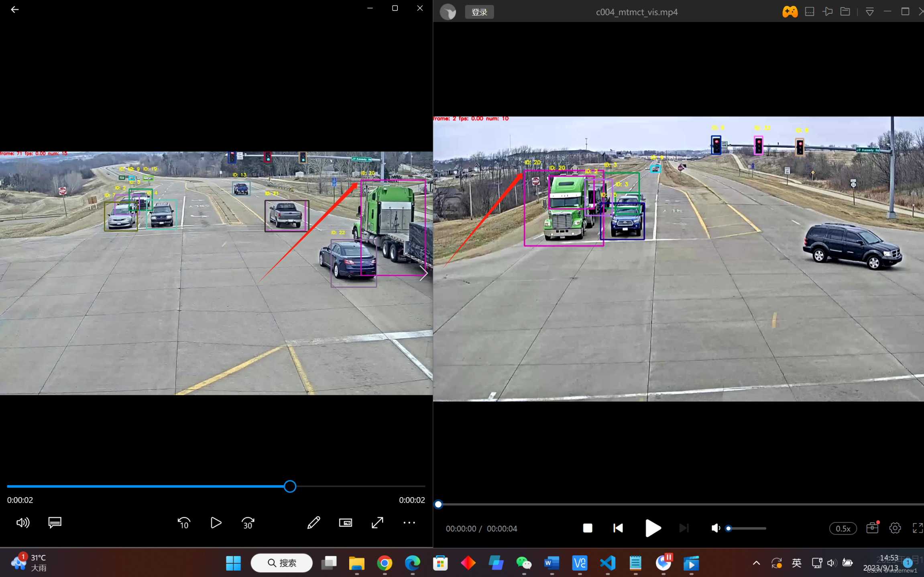Go back with the arrow icon
Screen dimensions: 924x577
click(15, 10)
